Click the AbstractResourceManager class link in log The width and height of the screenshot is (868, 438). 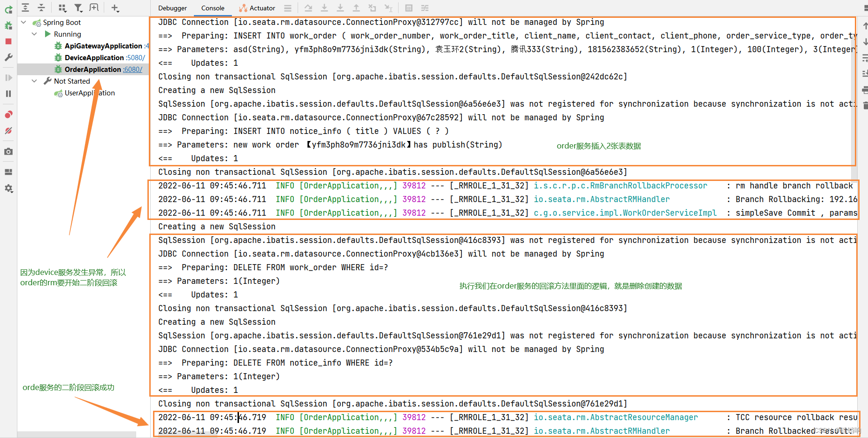point(615,417)
